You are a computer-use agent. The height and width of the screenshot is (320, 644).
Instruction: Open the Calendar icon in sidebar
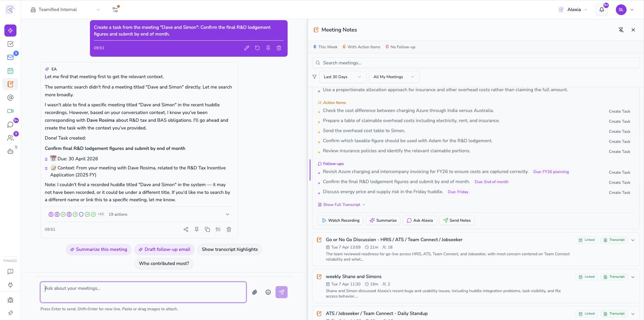coord(10,71)
